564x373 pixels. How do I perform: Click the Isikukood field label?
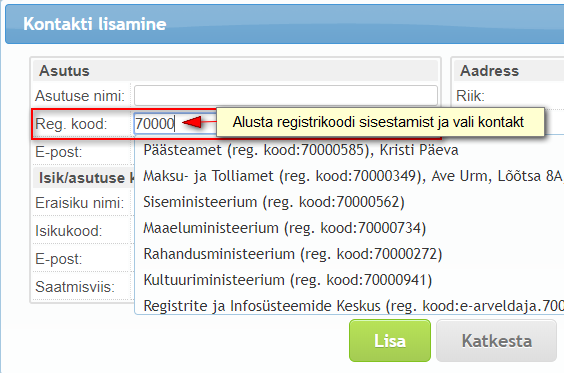point(69,231)
